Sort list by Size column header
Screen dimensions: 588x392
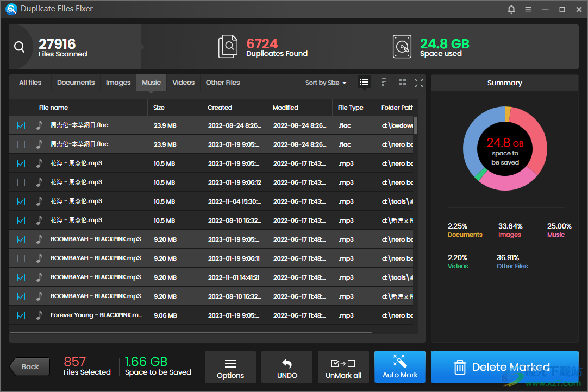159,108
